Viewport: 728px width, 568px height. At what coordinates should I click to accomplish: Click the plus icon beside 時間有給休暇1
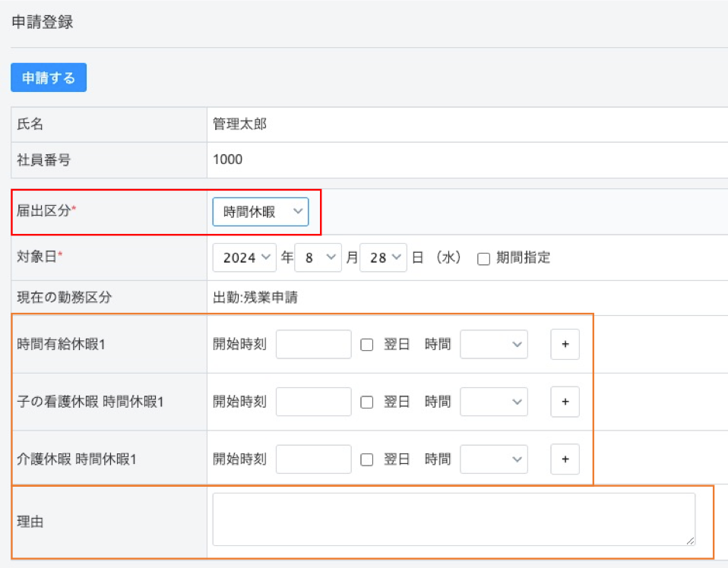pyautogui.click(x=565, y=344)
